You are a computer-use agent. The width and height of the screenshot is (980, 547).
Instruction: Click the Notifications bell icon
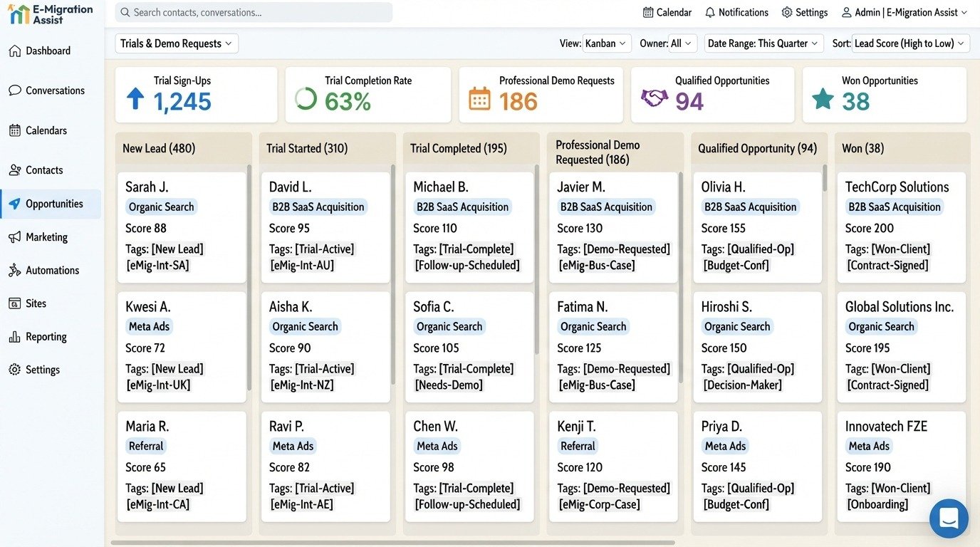(x=710, y=12)
